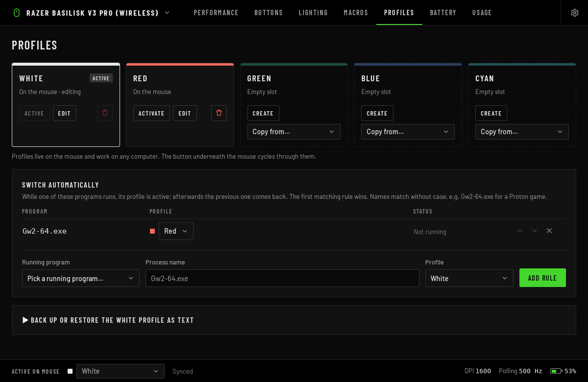
Task: Focus the Process name input field
Action: coord(282,278)
